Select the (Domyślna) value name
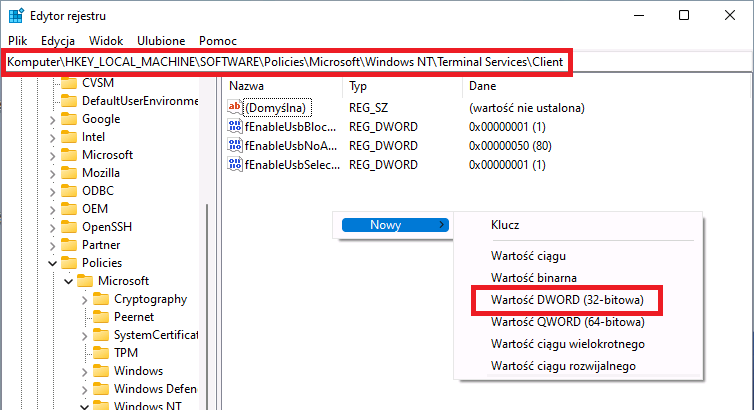The image size is (754, 410). [x=276, y=108]
